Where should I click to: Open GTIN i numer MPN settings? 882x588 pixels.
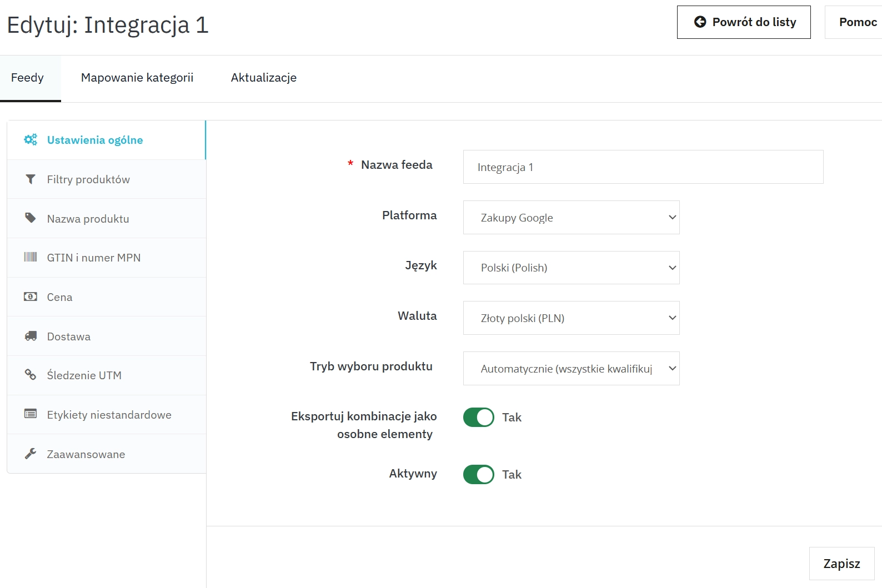coord(106,258)
